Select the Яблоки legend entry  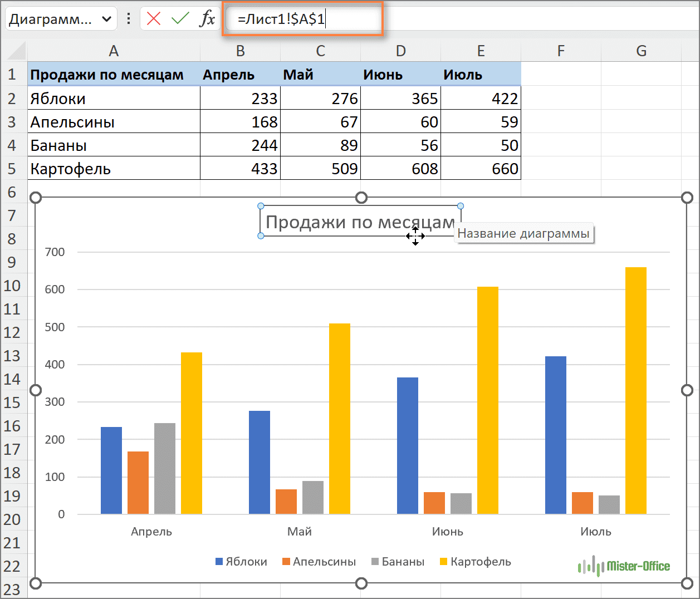241,562
